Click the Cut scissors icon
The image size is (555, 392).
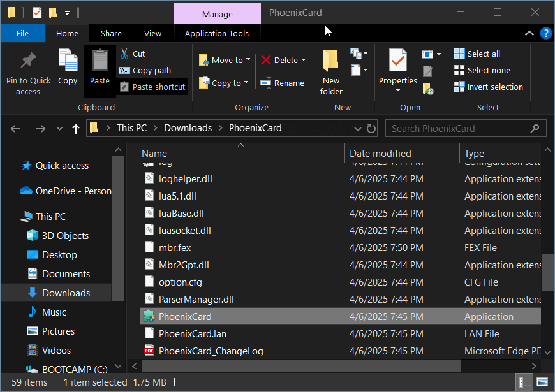pos(124,54)
